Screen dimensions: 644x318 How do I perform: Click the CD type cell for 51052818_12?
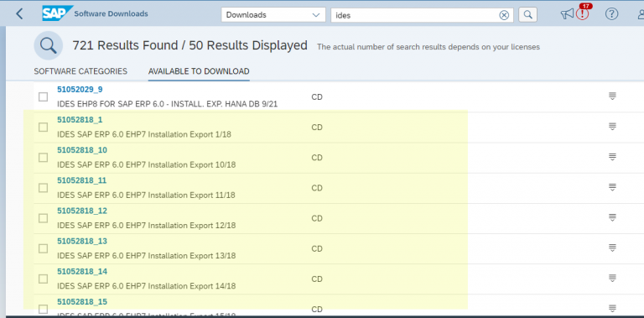click(317, 219)
